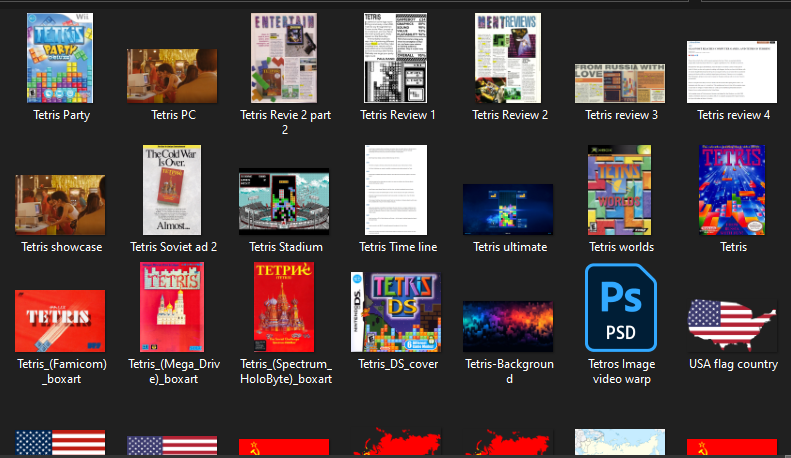The height and width of the screenshot is (458, 791).
Task: Select the Tetris Famicom boxart thumbnail
Action: click(x=60, y=321)
